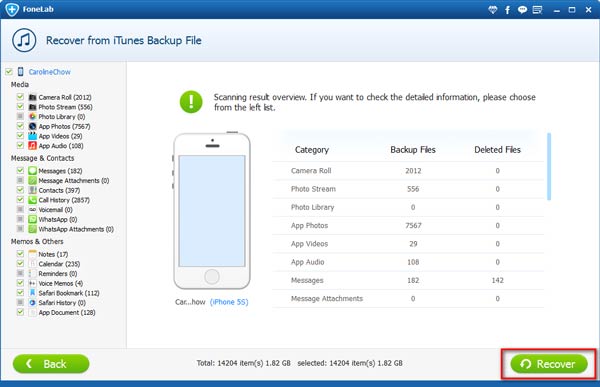600x387 pixels.
Task: Click the overview table vertical scrollbar
Action: 549,167
